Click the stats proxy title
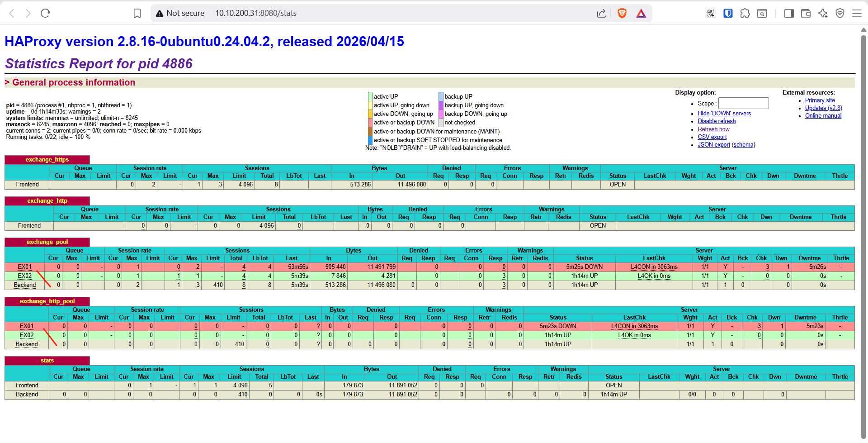The height and width of the screenshot is (443, 868). point(47,361)
